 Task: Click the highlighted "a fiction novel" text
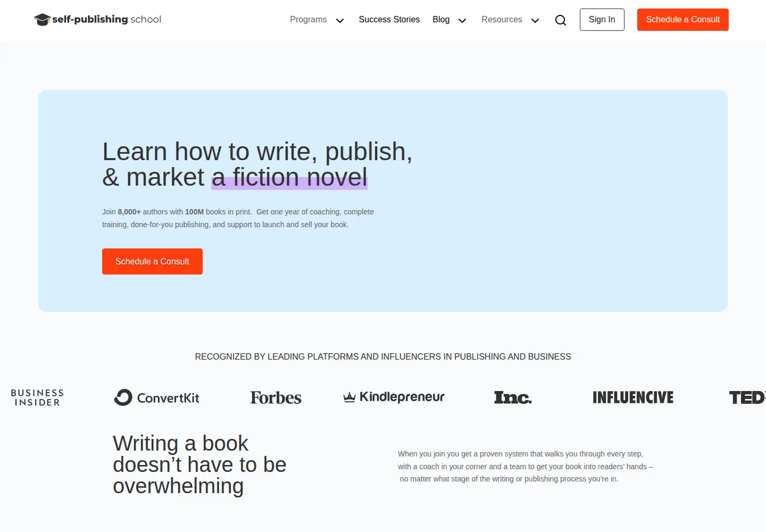pyautogui.click(x=289, y=177)
